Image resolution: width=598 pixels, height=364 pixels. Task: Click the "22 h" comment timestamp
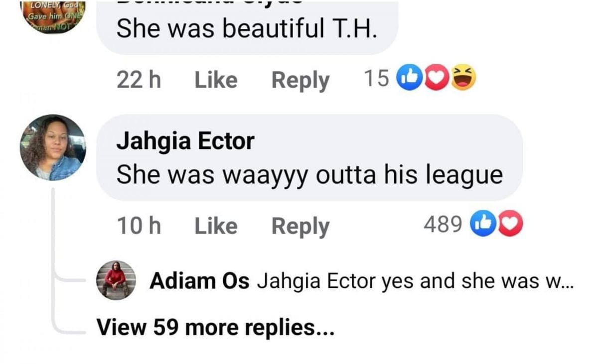[139, 80]
